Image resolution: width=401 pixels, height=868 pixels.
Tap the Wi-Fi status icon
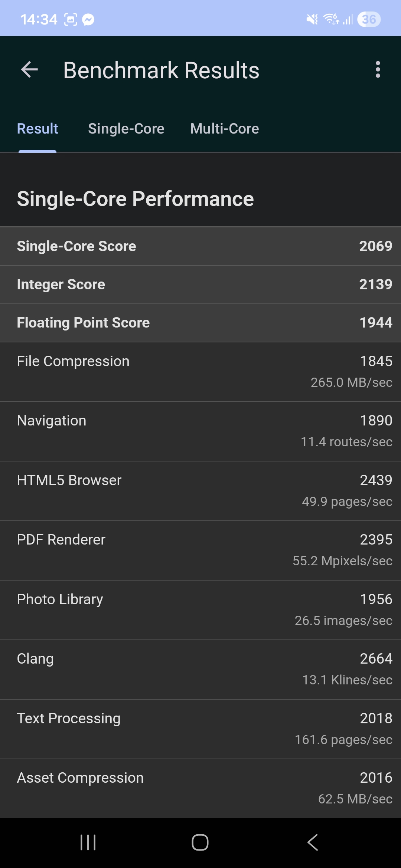[x=330, y=19]
